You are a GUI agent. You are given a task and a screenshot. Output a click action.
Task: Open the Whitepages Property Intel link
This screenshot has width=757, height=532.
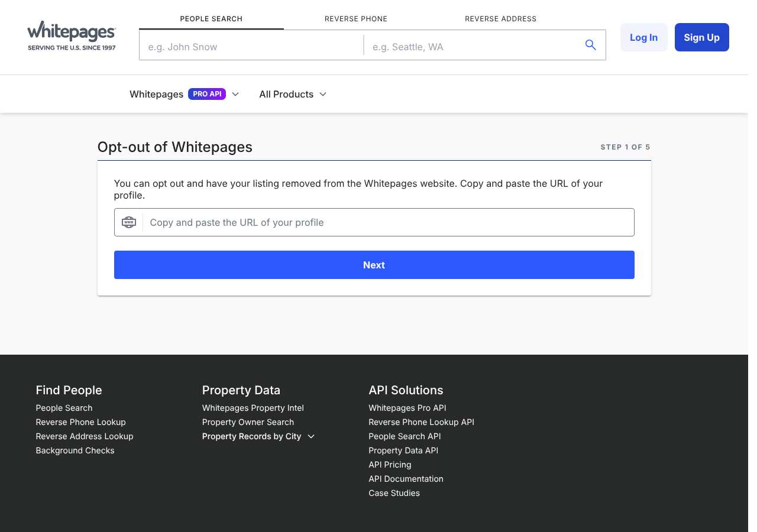click(253, 408)
